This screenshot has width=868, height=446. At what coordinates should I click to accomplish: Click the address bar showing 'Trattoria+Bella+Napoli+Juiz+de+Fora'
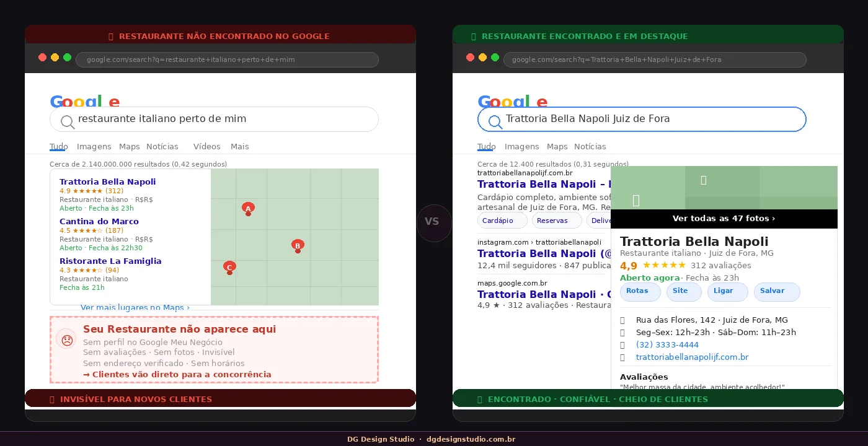(x=655, y=59)
